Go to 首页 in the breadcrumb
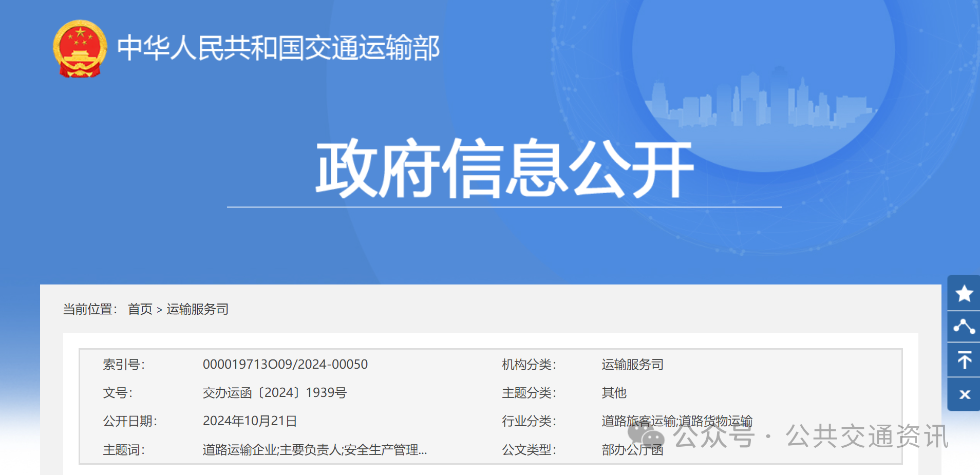 coord(140,309)
